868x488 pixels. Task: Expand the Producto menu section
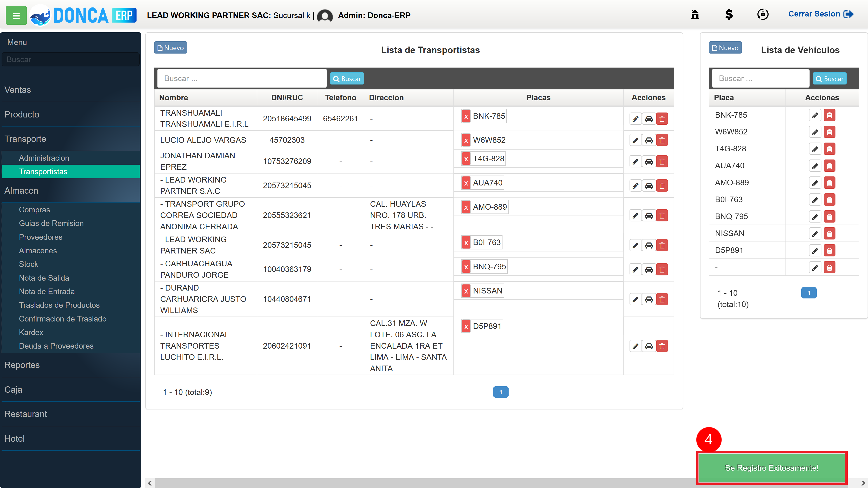pyautogui.click(x=71, y=115)
